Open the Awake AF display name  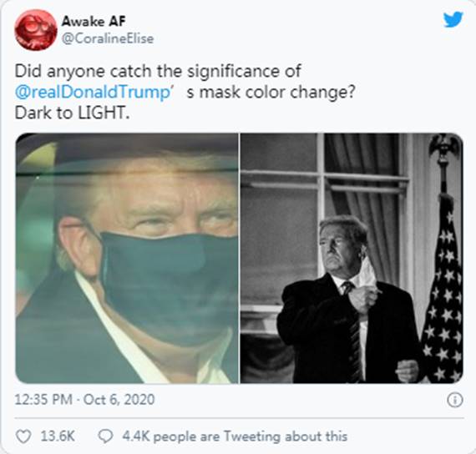click(x=94, y=21)
